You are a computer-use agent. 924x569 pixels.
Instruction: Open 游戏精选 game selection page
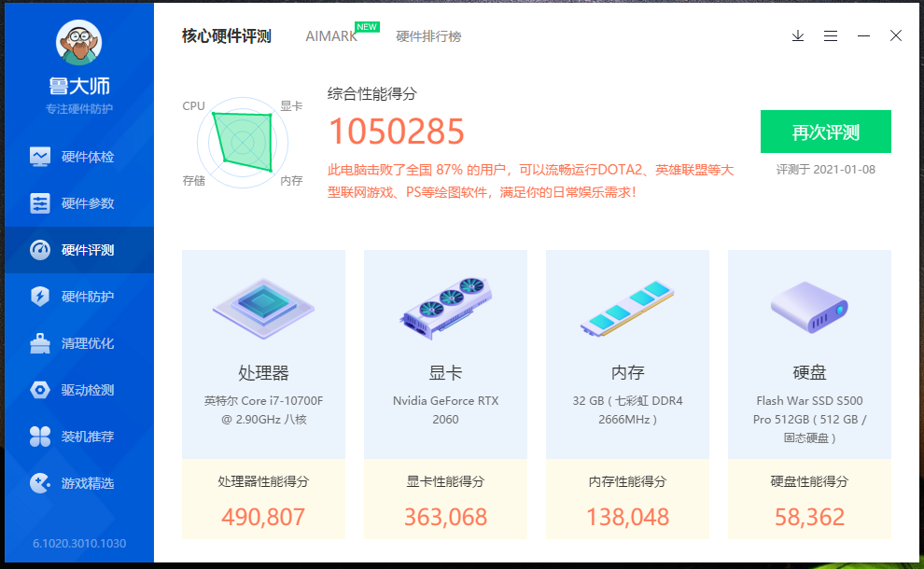pyautogui.click(x=79, y=483)
